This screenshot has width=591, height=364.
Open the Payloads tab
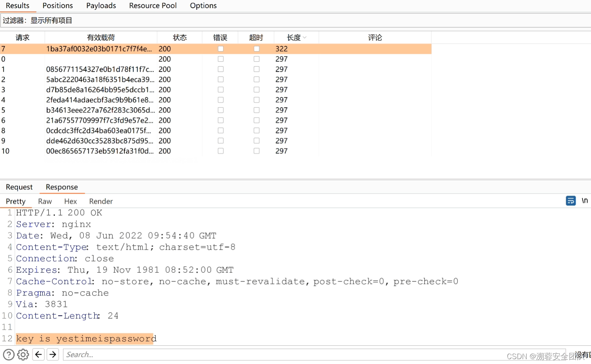101,6
